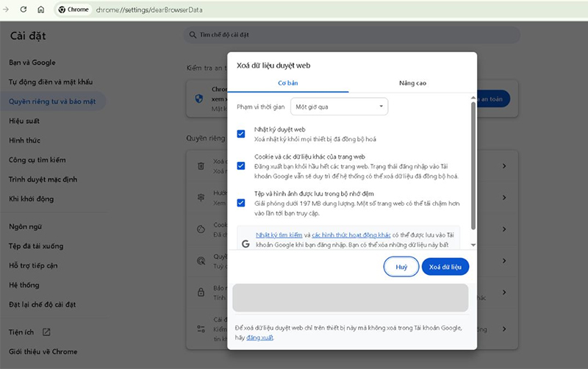Open Đặt lại chế độ cài đặt section

(x=42, y=304)
